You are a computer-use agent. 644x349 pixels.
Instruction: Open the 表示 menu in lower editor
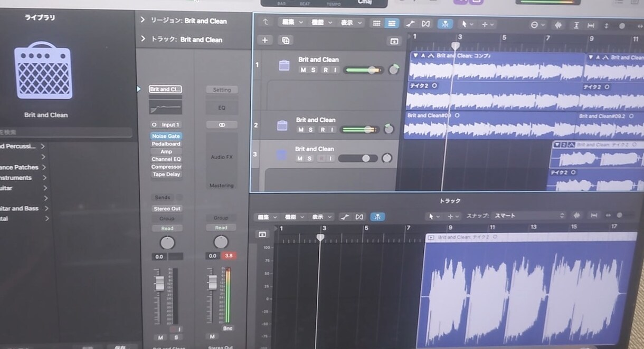[322, 217]
